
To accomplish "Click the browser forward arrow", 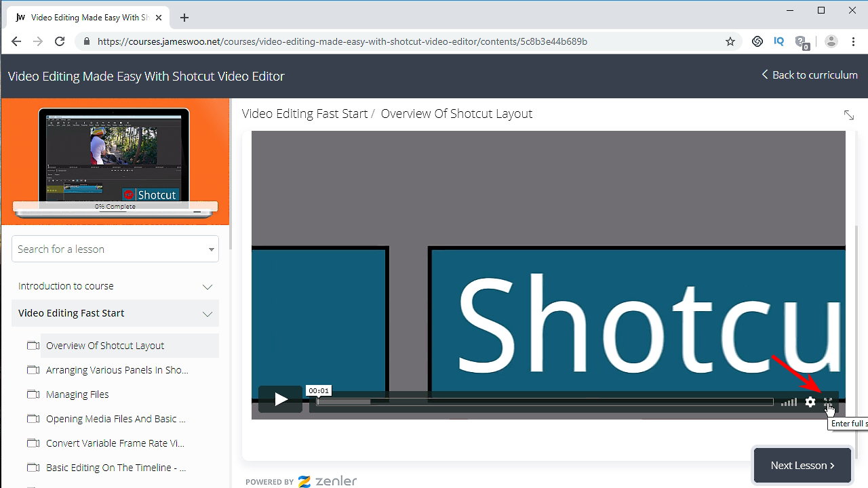I will click(x=38, y=41).
